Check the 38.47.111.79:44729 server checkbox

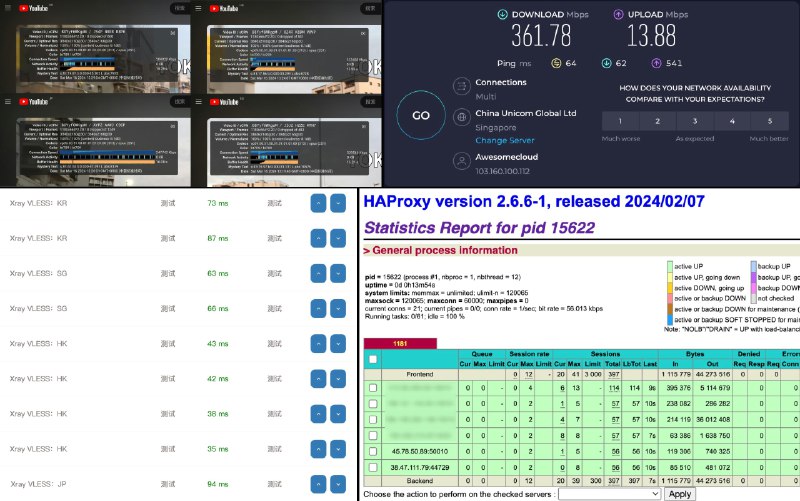(x=374, y=466)
